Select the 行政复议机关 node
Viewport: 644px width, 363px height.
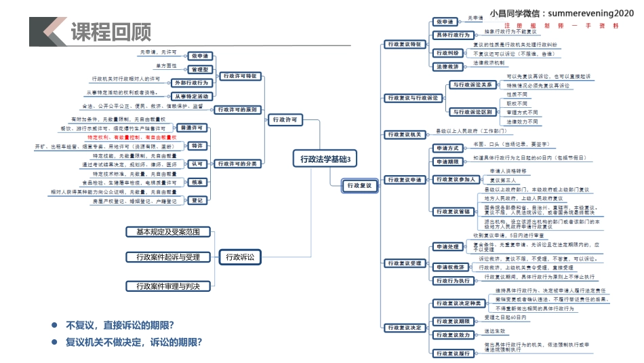405,134
